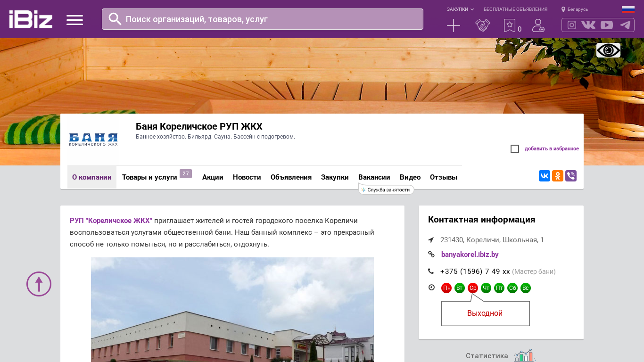Screen dimensions: 644x362
Task: Open the БЕСПЛАТНЫЕ ОБЪЯВЛЕНИЯ link
Action: coord(515,9)
